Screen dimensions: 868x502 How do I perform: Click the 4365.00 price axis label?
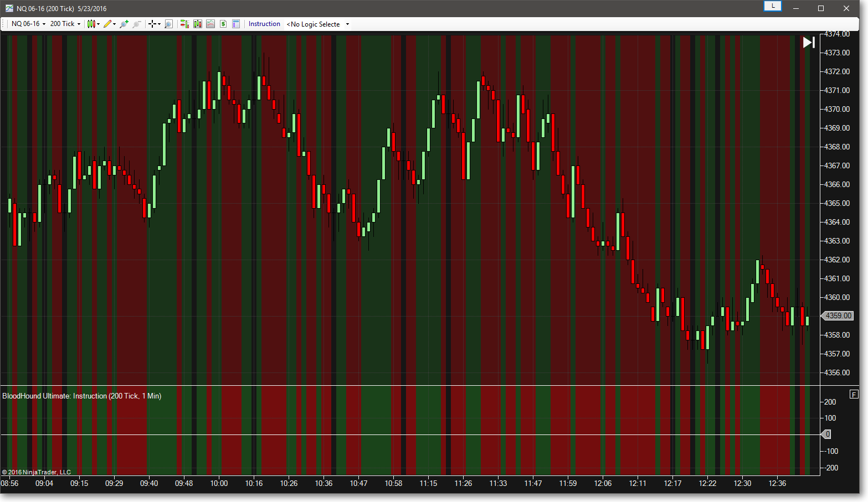pos(837,203)
